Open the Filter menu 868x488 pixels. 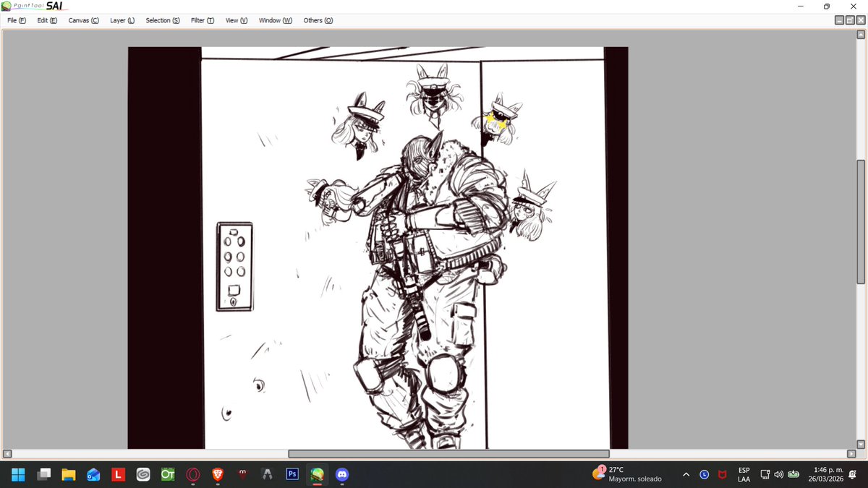[201, 20]
